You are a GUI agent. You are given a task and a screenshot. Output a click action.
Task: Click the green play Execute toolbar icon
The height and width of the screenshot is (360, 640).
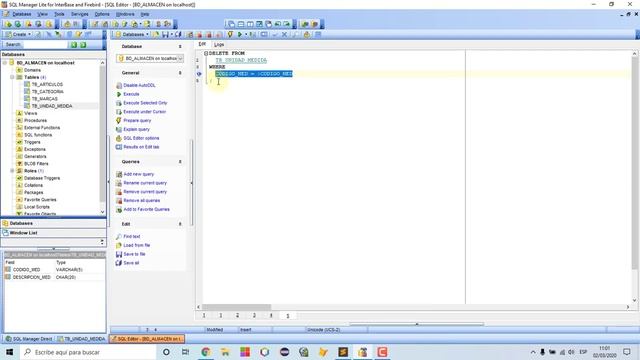point(240,34)
